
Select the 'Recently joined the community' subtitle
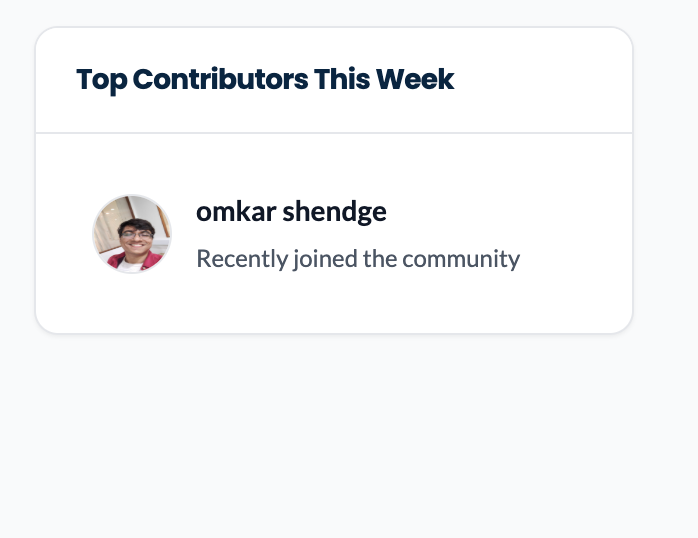(358, 259)
